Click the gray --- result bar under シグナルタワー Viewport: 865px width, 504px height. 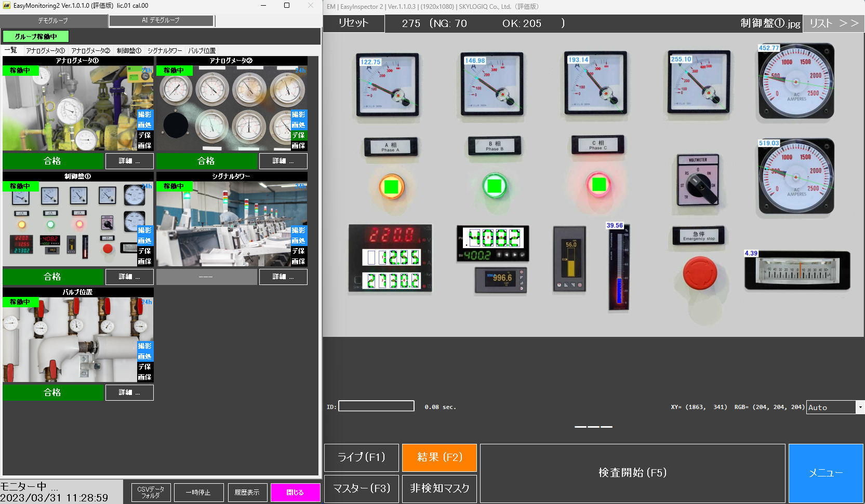coord(207,277)
